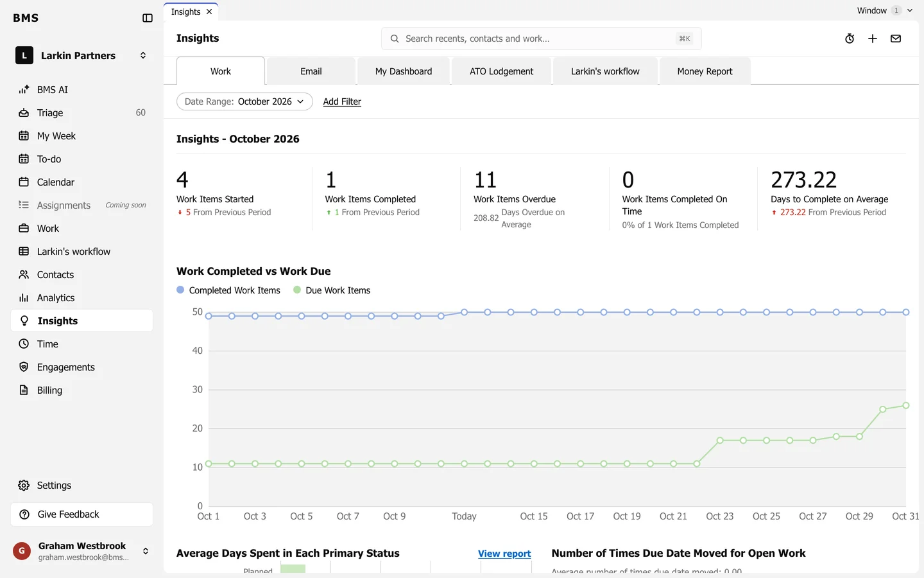
Task: Click the Today marker on chart axis
Action: pyautogui.click(x=464, y=516)
